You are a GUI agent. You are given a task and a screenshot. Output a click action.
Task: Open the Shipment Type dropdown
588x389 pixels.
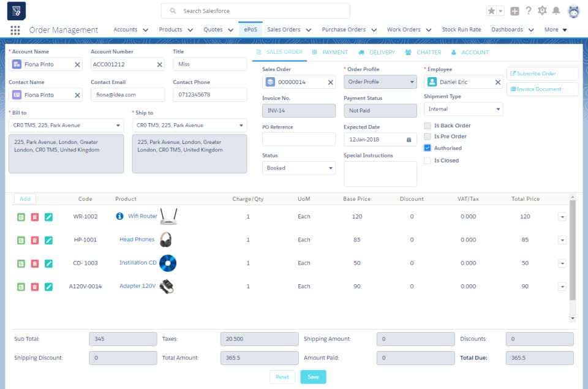point(463,109)
